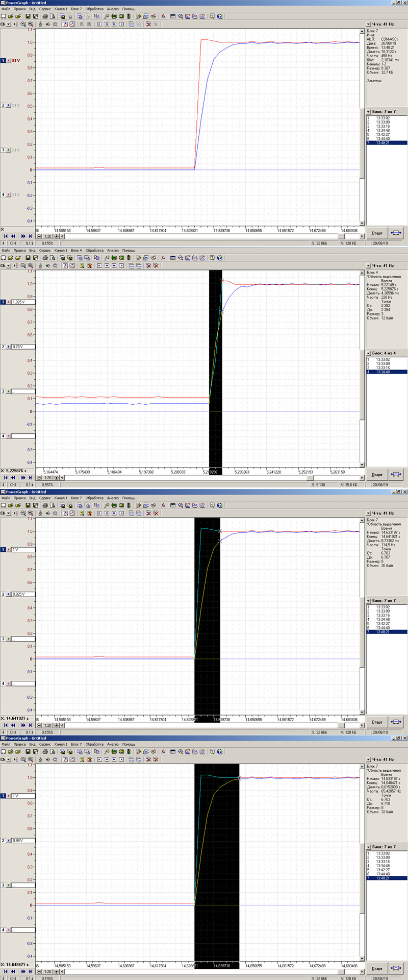Open the Файл menu in the topmost window
This screenshot has height=980, width=408.
(x=6, y=9)
